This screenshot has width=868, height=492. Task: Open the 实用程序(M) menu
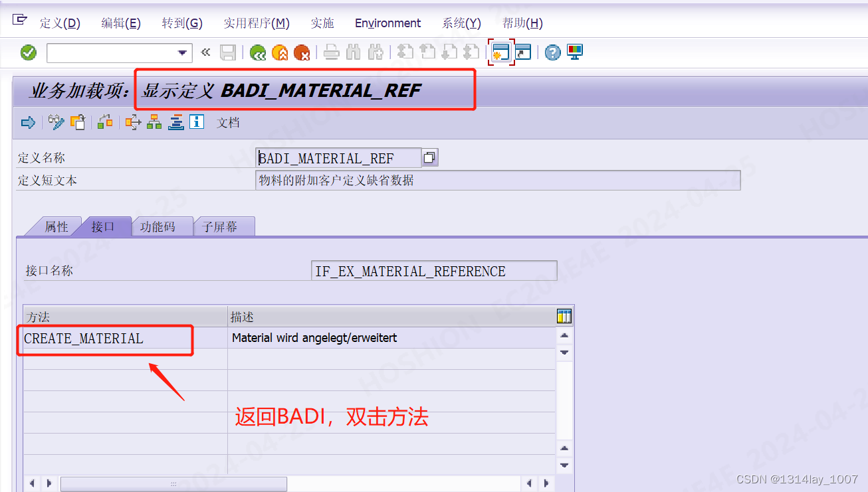coord(257,23)
